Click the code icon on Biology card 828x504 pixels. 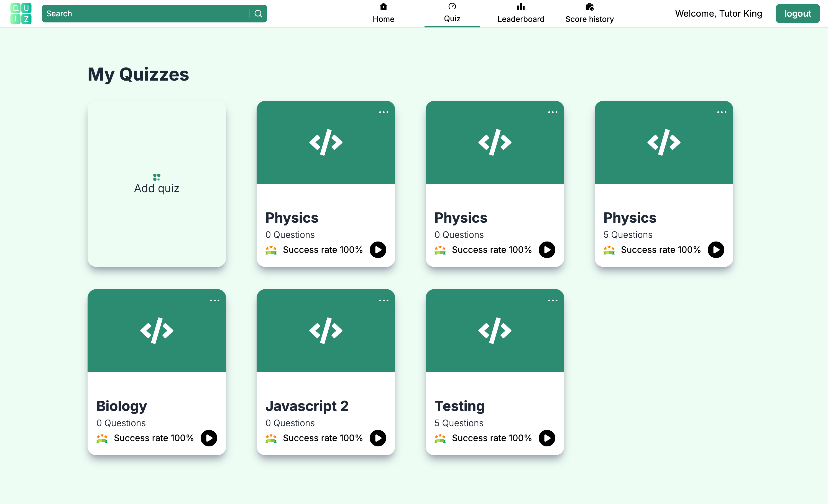click(x=157, y=330)
